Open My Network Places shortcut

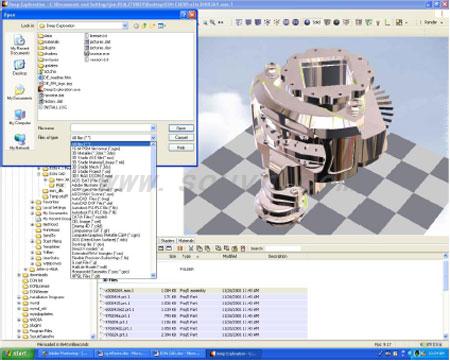point(20,142)
